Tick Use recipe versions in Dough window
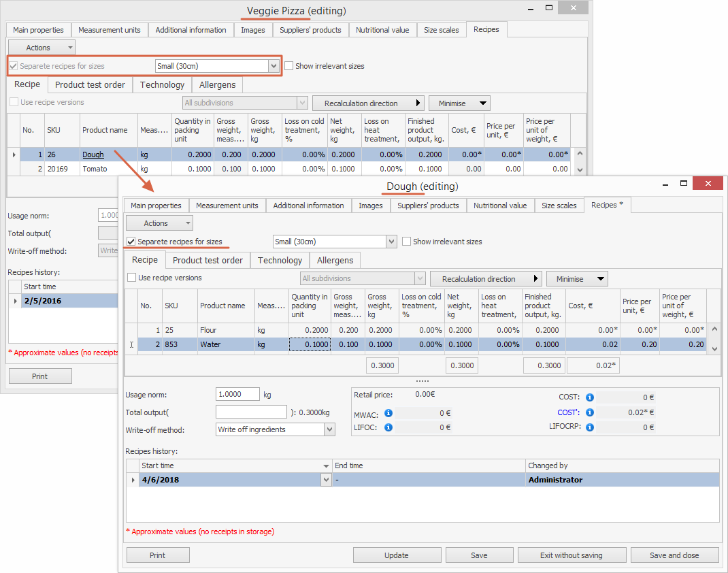This screenshot has height=573, width=728. (132, 278)
